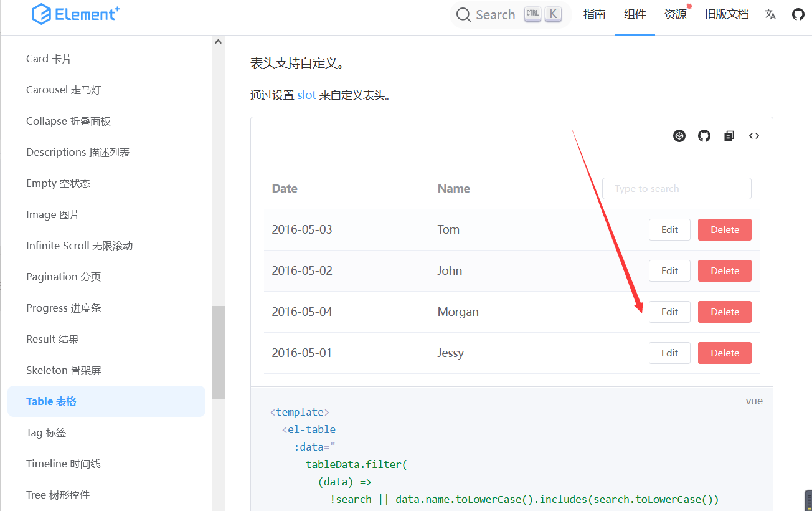Click name cell Tom
812x511 pixels.
pos(448,229)
